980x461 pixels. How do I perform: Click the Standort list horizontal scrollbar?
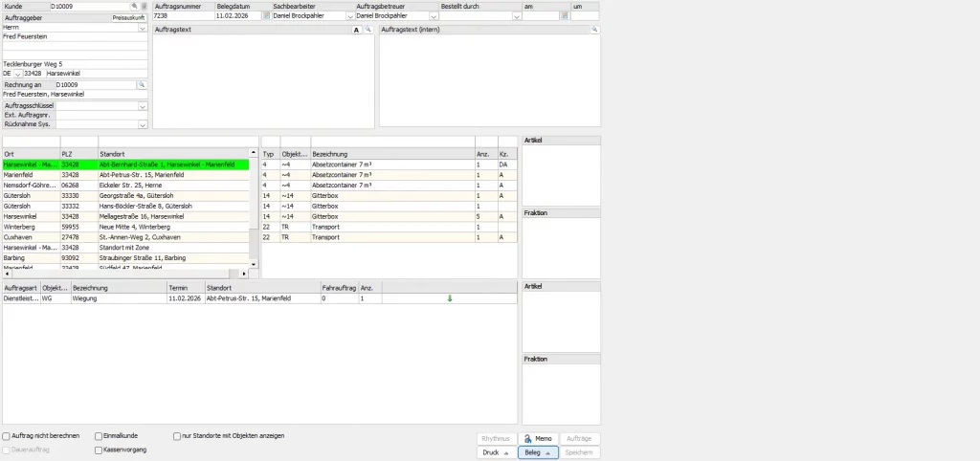tap(125, 274)
